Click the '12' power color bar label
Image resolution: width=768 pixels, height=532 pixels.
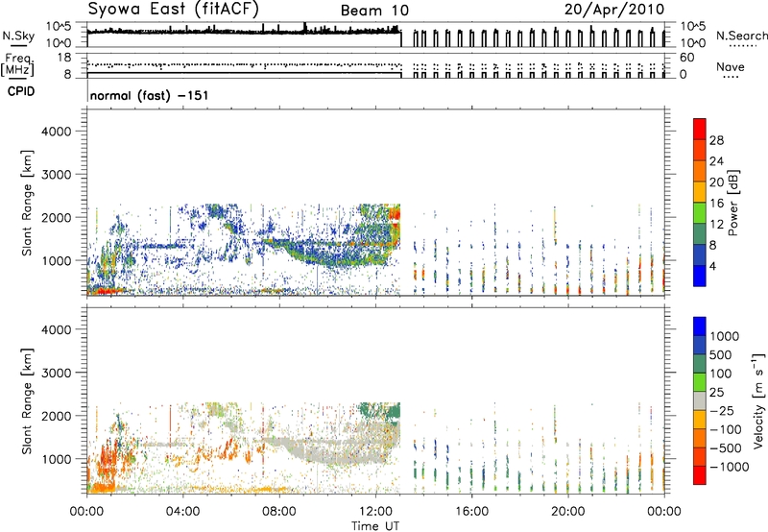tap(716, 225)
